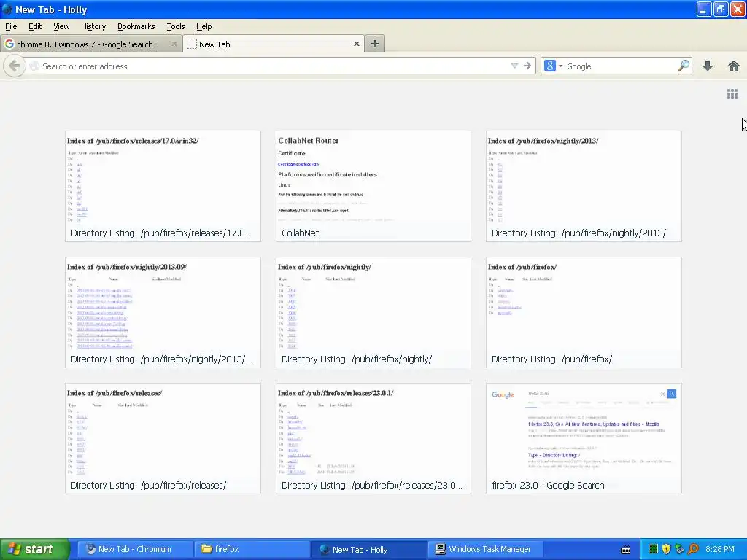Click the Start button
Viewport: 747px width, 560px height.
pos(35,549)
